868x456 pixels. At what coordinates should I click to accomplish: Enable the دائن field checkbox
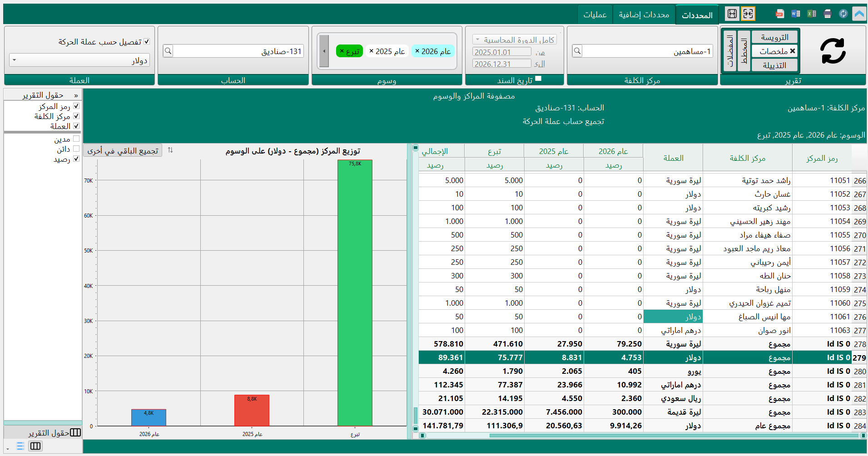[76, 149]
